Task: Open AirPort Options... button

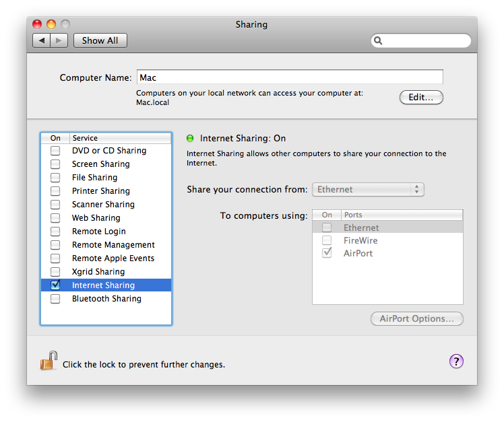Action: [417, 318]
